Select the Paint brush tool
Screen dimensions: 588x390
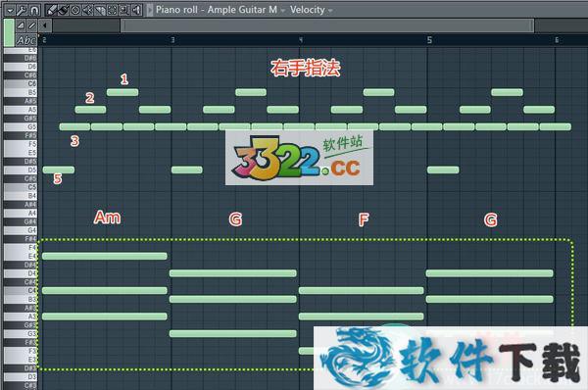click(63, 10)
